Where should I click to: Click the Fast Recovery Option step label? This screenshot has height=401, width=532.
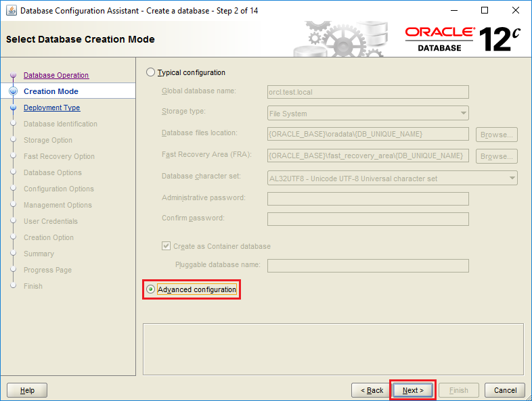pos(59,157)
